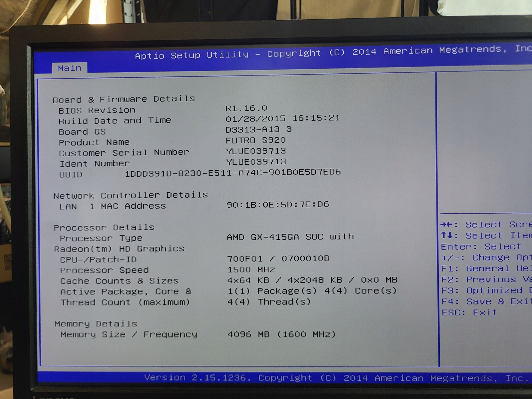Click the Ident Number label
Viewport: 532px width, 399px height.
[94, 164]
